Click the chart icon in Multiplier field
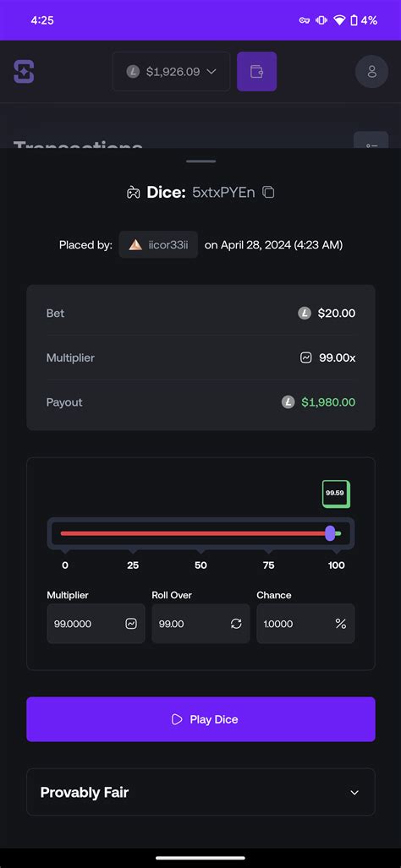This screenshot has width=401, height=868. click(131, 624)
